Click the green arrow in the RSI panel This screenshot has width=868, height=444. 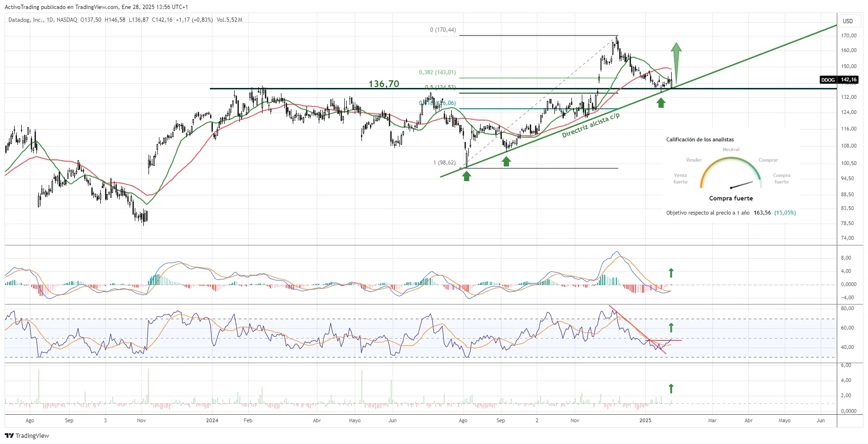coord(671,327)
